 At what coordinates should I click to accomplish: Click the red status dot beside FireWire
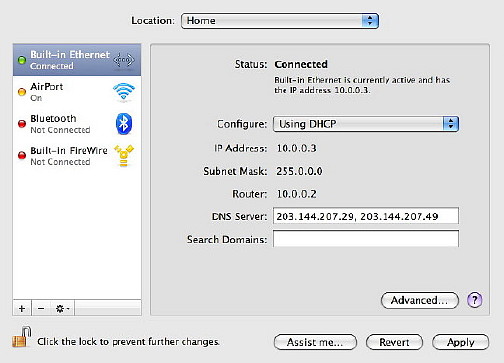(x=22, y=155)
